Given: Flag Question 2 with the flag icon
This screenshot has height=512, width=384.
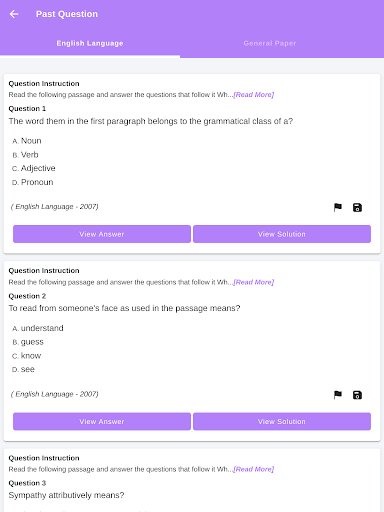Looking at the screenshot, I should (338, 395).
